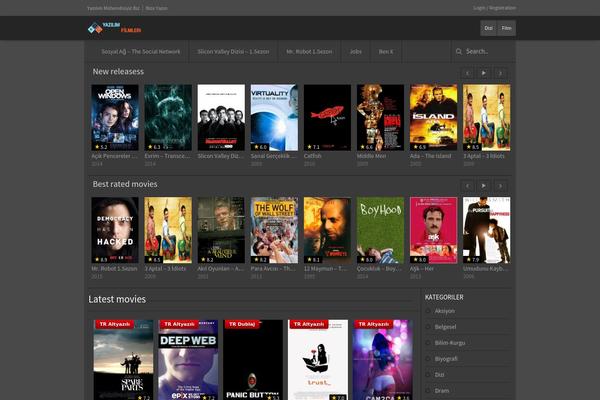Open the Jobs menu item
Screen dimensions: 600x400
pyautogui.click(x=355, y=51)
